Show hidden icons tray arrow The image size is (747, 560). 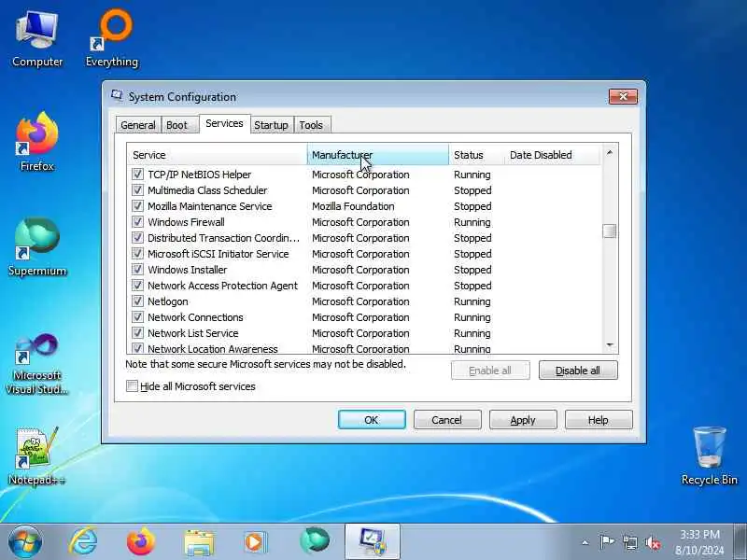point(585,542)
